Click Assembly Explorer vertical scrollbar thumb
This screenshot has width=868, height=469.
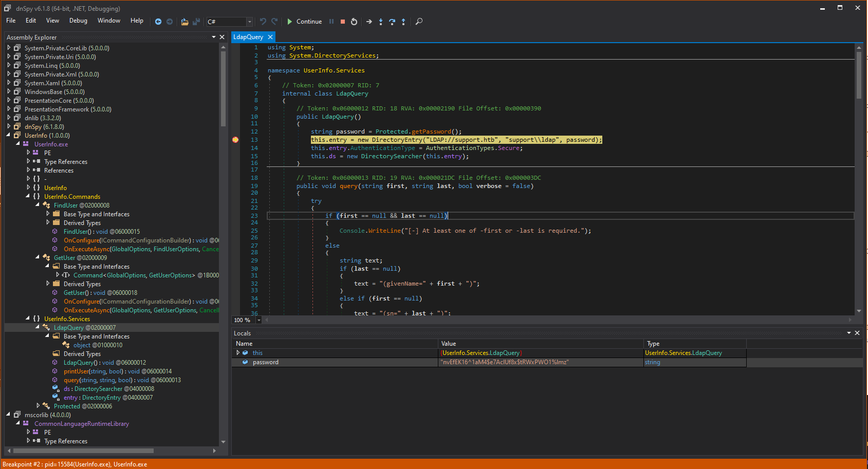223,88
